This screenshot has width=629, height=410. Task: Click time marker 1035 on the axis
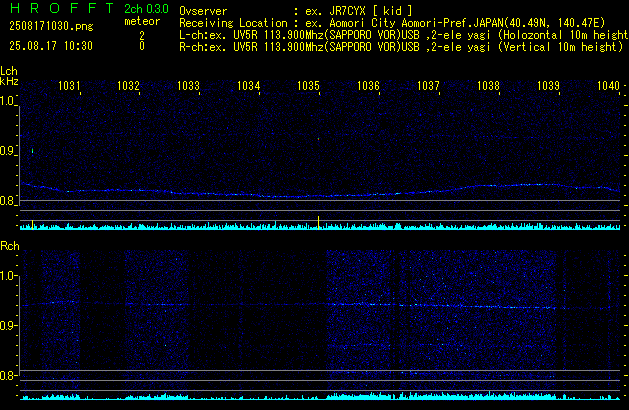pyautogui.click(x=308, y=86)
